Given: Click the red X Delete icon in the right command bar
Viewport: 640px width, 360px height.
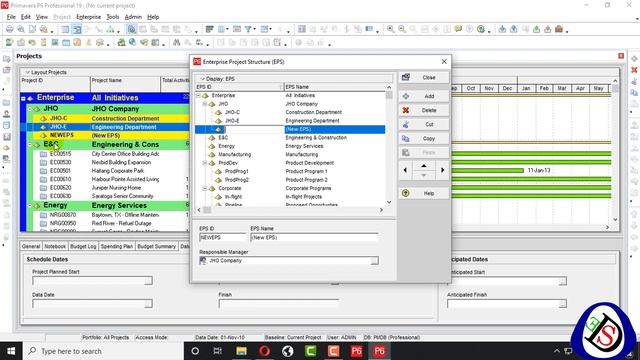Looking at the screenshot, I should (634, 70).
